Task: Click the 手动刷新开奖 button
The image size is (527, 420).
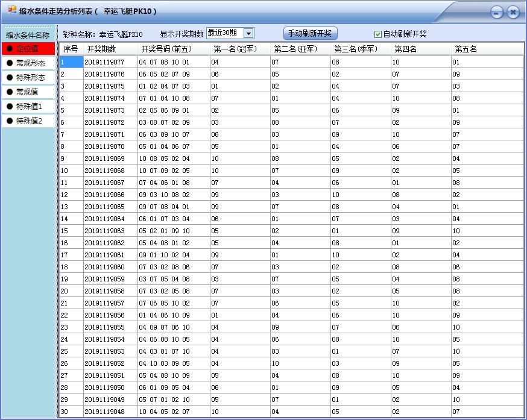Action: [x=309, y=33]
